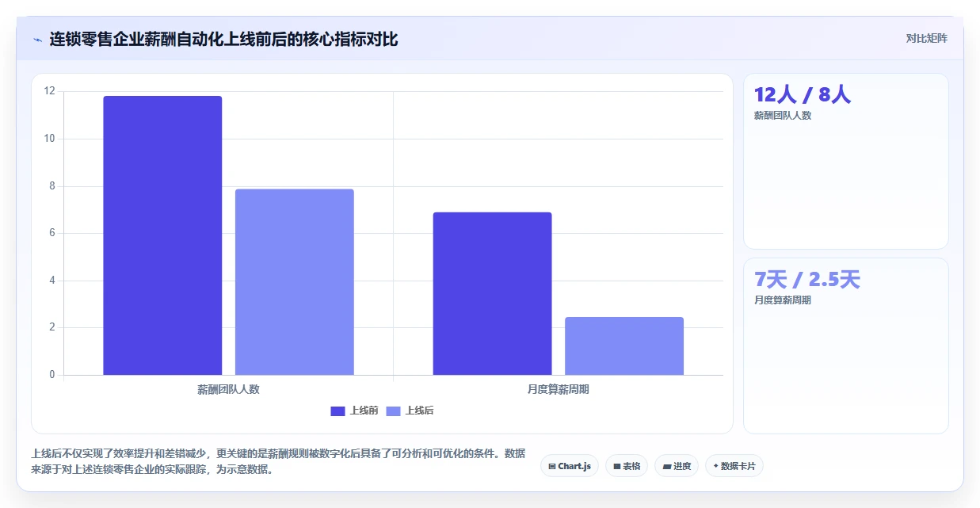Click the footnote paragraph starting 上线后不仅实现
The image size is (980, 508).
point(278,461)
